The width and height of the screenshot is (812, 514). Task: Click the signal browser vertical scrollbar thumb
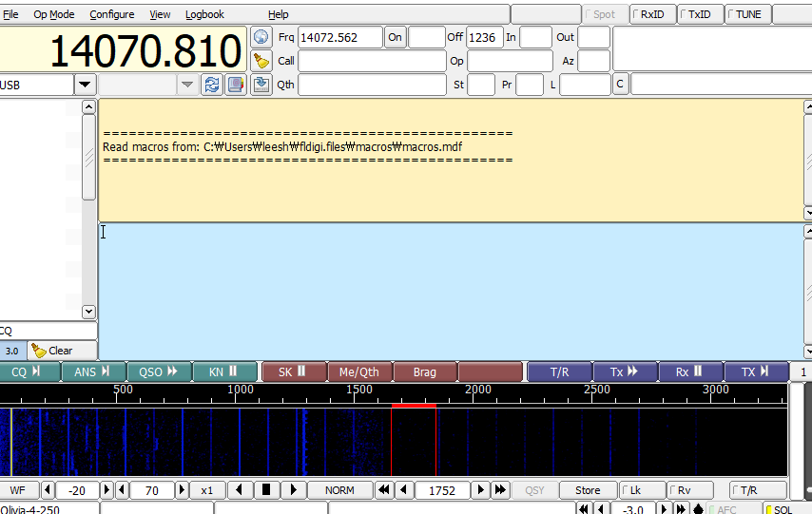(88, 157)
